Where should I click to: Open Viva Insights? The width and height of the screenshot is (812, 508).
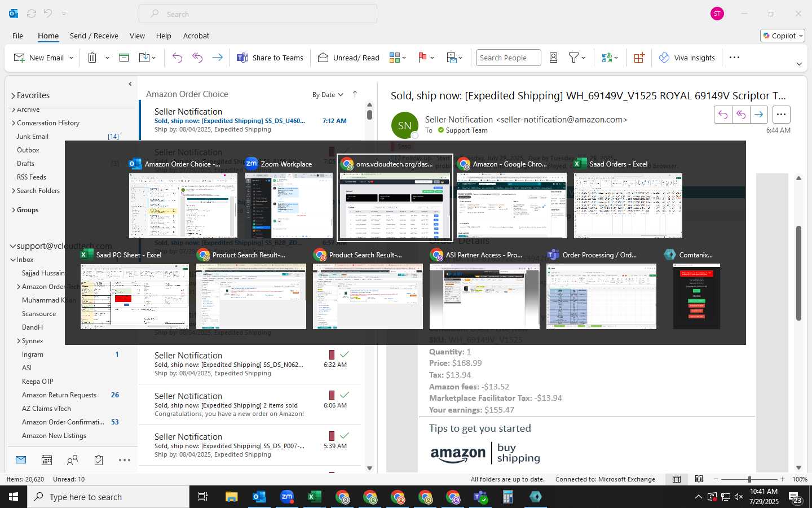[687, 58]
